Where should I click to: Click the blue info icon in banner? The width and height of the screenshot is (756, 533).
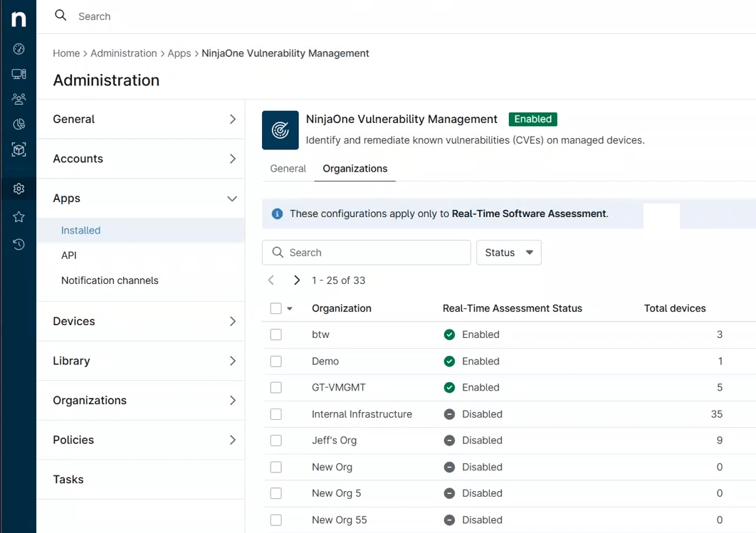pos(277,213)
